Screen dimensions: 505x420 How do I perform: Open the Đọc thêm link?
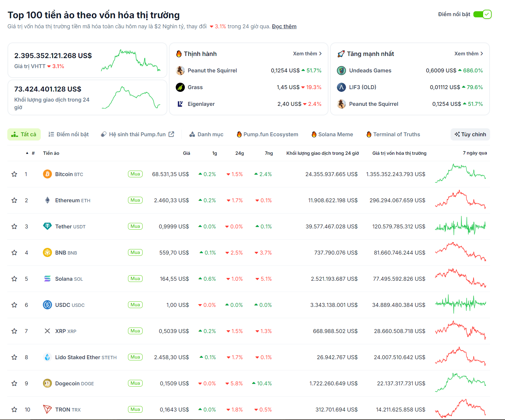284,26
